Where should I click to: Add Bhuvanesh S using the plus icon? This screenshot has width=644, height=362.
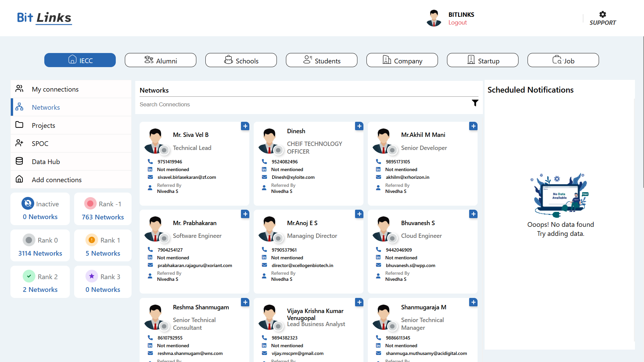[x=473, y=214]
